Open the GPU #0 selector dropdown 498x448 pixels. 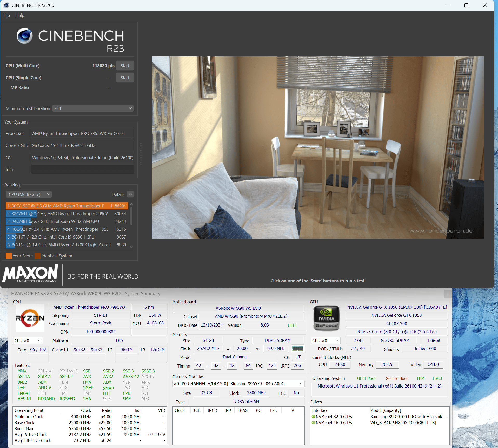[x=326, y=341]
